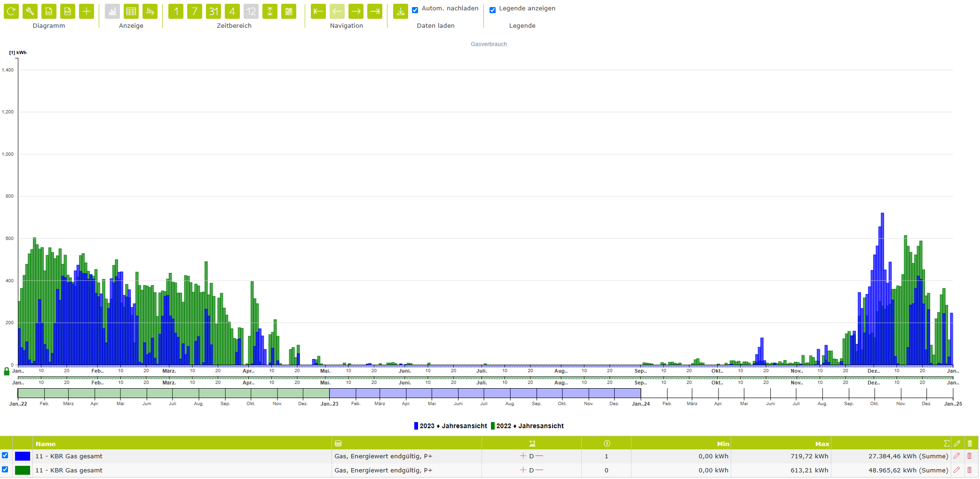Export the chart as PDF

point(68,11)
